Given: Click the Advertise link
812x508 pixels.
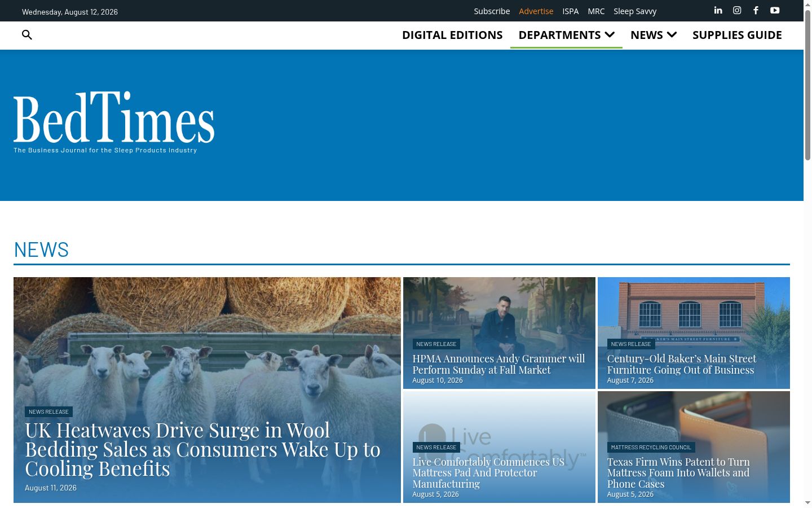Looking at the screenshot, I should (536, 11).
